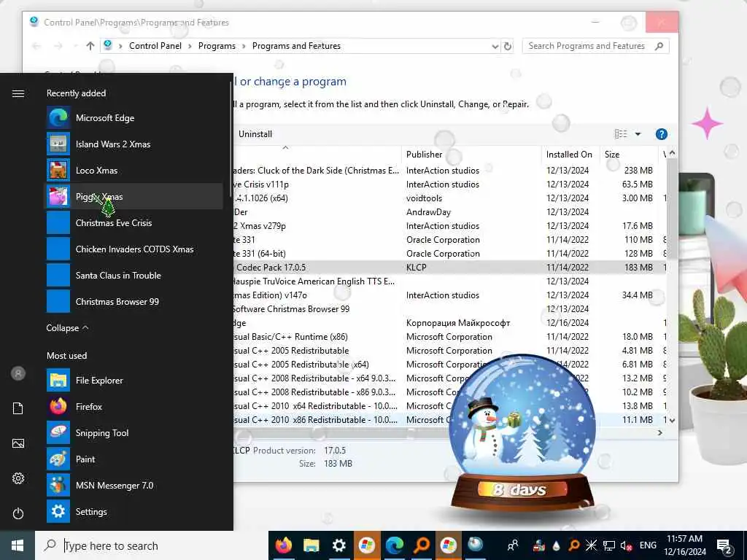Click the horizontal scrollbar right arrow
This screenshot has height=560, width=747.
click(x=659, y=433)
